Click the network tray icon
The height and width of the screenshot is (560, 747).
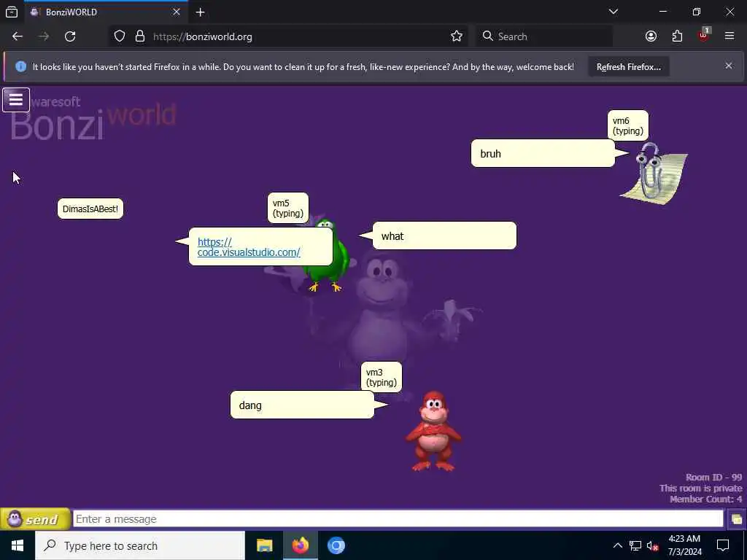click(635, 545)
